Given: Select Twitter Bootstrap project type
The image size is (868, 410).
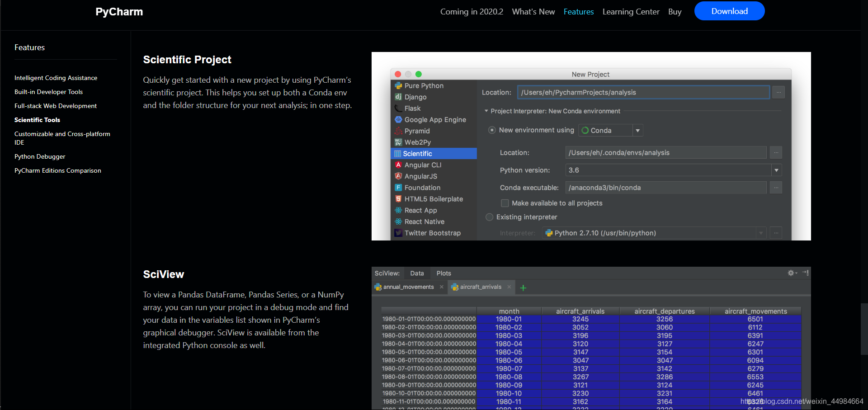Looking at the screenshot, I should (x=434, y=233).
